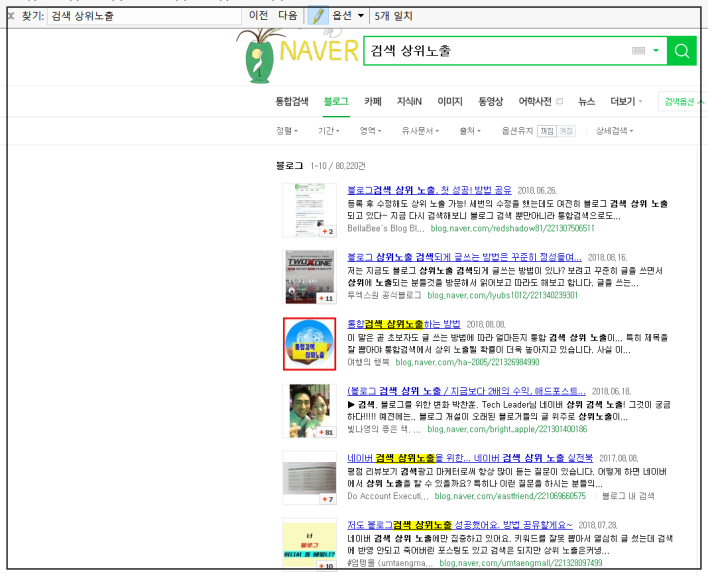Open the 어학사전 tab
The width and height of the screenshot is (708, 576).
[x=535, y=102]
